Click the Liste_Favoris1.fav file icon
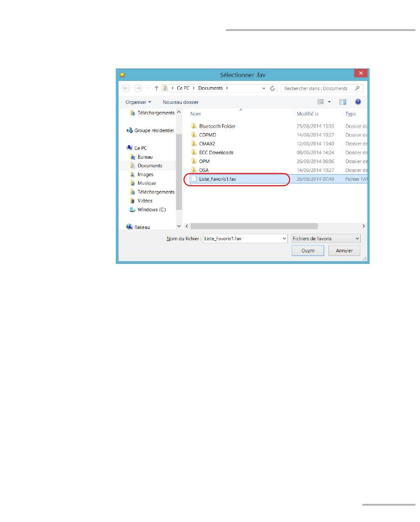 (194, 179)
